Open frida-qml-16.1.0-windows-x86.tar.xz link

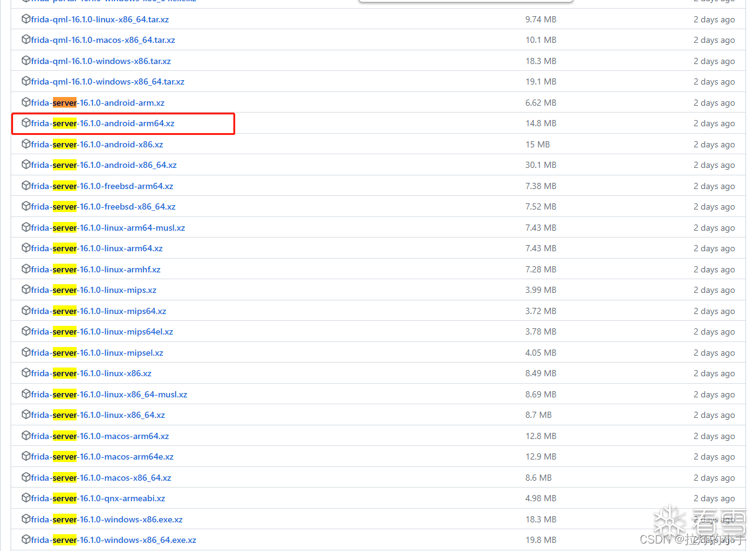point(101,61)
